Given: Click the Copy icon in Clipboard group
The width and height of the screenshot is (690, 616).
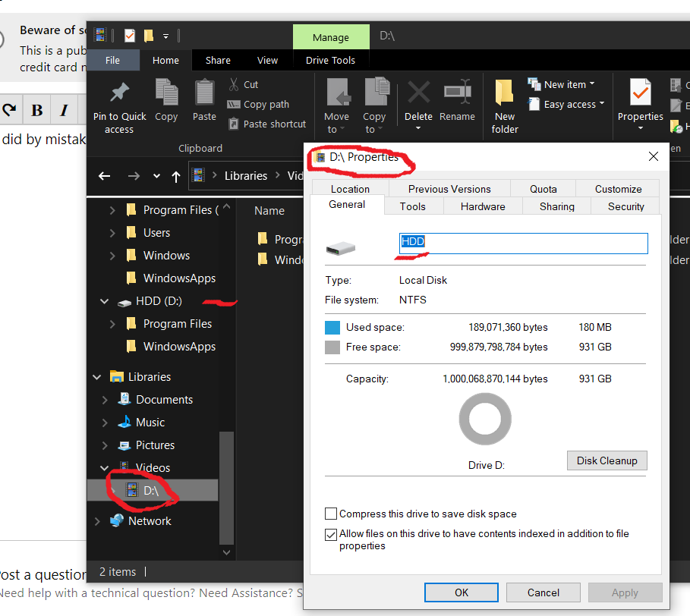Looking at the screenshot, I should 166,93.
